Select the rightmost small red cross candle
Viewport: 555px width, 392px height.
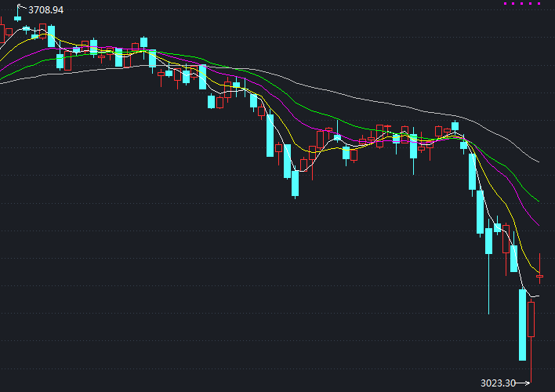click(x=539, y=275)
